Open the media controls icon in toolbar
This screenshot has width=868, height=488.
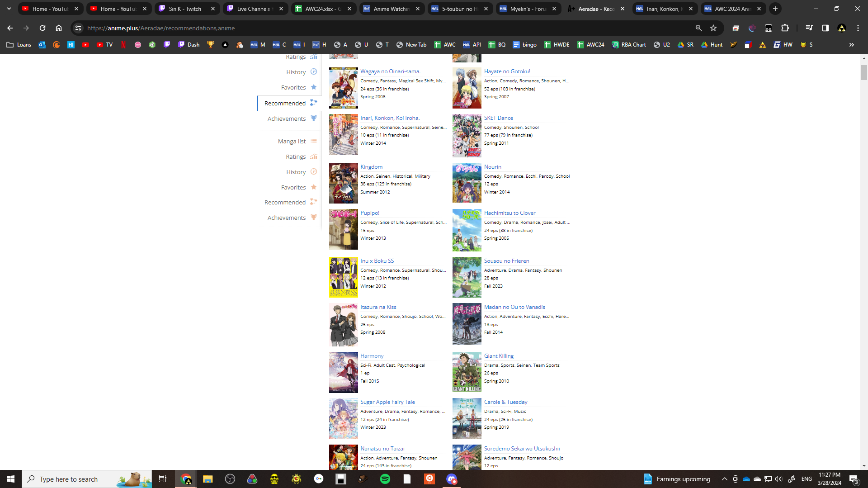click(x=809, y=28)
